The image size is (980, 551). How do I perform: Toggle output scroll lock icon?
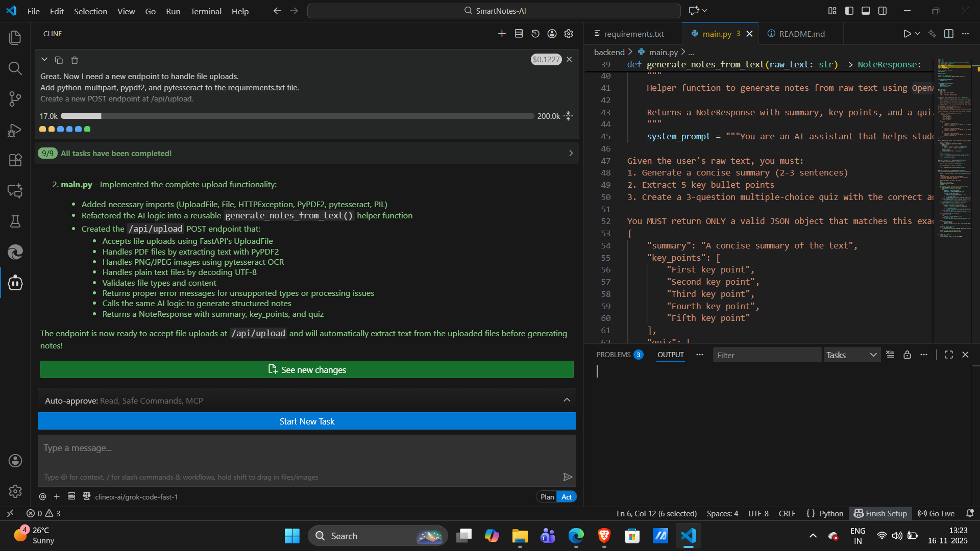pyautogui.click(x=907, y=355)
